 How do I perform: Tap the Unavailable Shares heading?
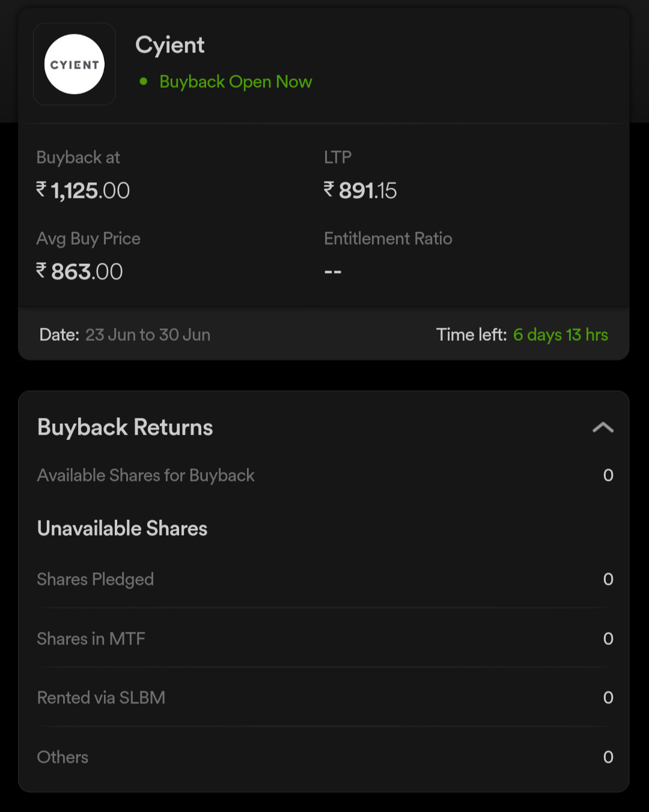tap(123, 528)
